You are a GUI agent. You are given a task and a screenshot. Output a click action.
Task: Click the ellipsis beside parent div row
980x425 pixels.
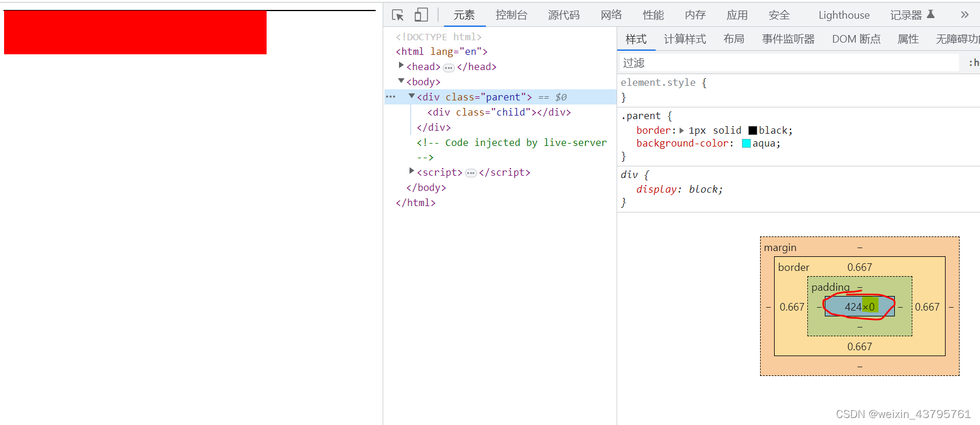[x=391, y=97]
